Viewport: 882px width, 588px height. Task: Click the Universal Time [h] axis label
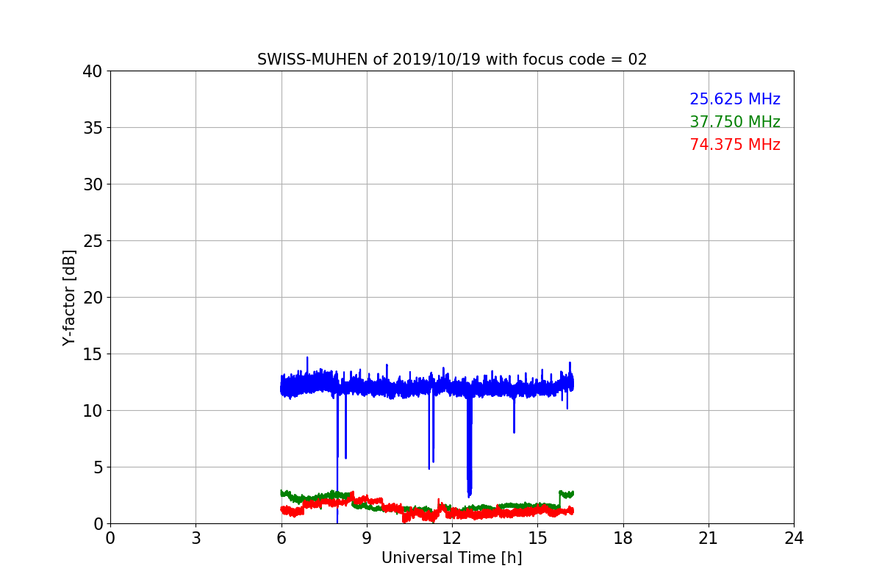[x=452, y=558]
